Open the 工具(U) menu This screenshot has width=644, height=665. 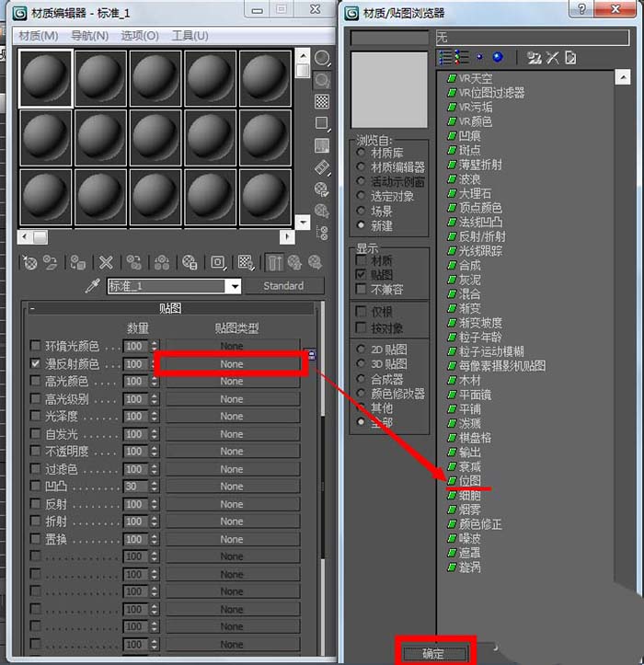[190, 36]
